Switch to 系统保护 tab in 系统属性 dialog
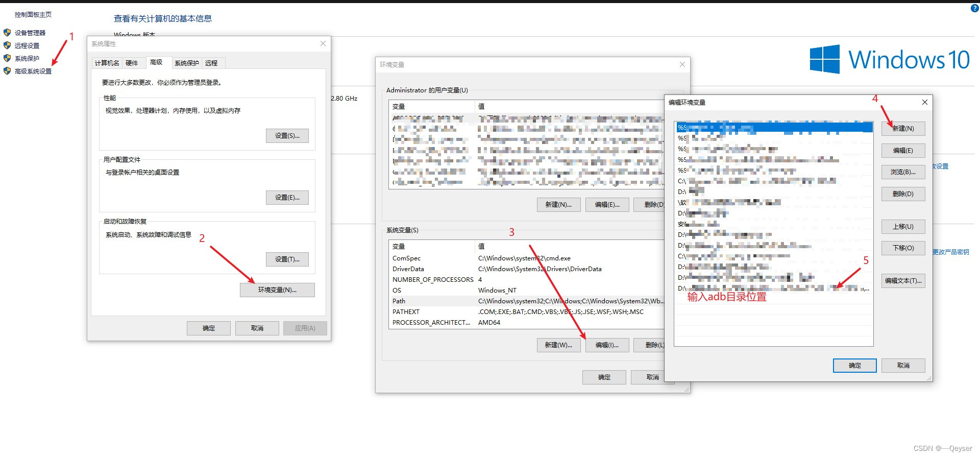980x457 pixels. click(187, 63)
